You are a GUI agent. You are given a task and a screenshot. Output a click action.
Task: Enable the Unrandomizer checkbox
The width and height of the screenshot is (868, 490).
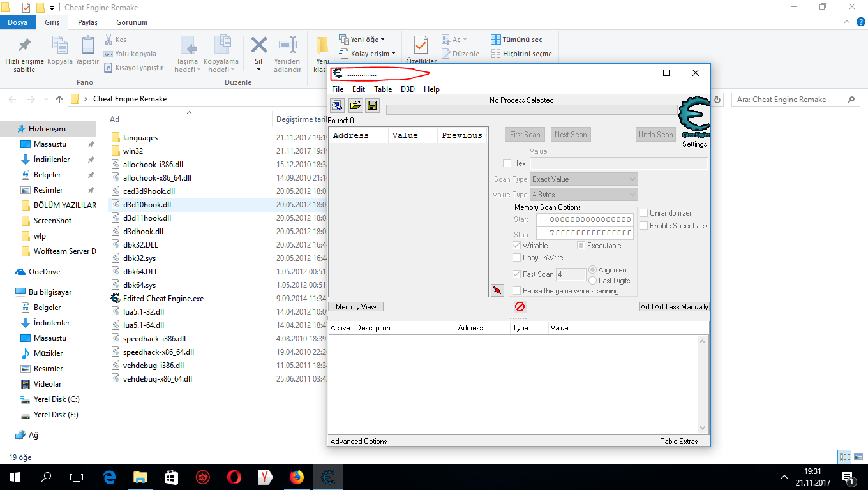coord(644,213)
